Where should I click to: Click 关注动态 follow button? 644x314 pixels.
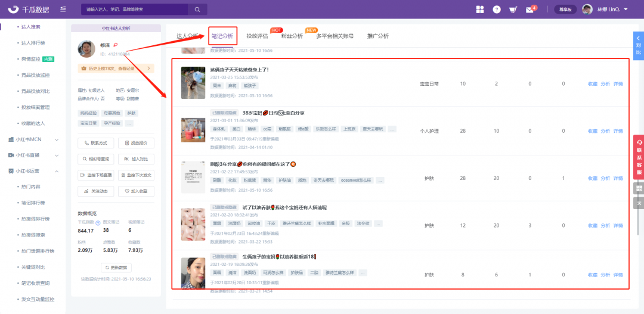pyautogui.click(x=95, y=191)
